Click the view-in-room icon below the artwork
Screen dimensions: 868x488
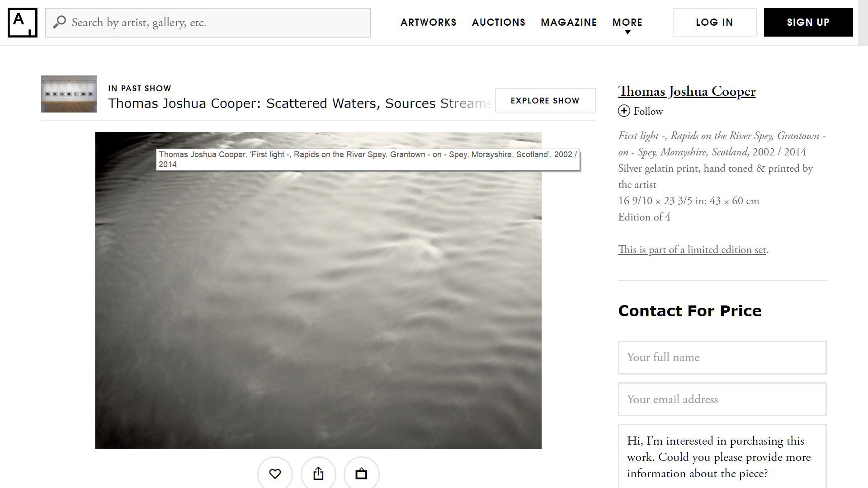361,474
